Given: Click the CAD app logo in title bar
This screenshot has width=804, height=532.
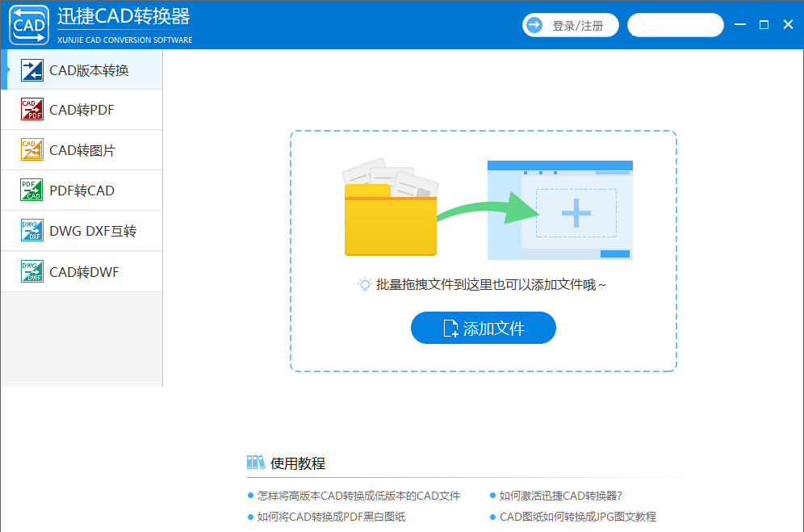Looking at the screenshot, I should pos(28,25).
